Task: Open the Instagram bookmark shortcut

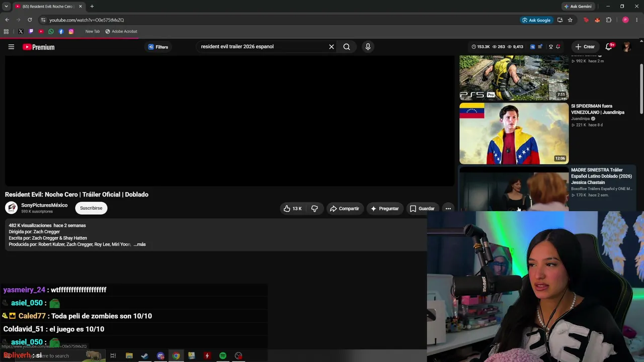Action: (x=71, y=31)
